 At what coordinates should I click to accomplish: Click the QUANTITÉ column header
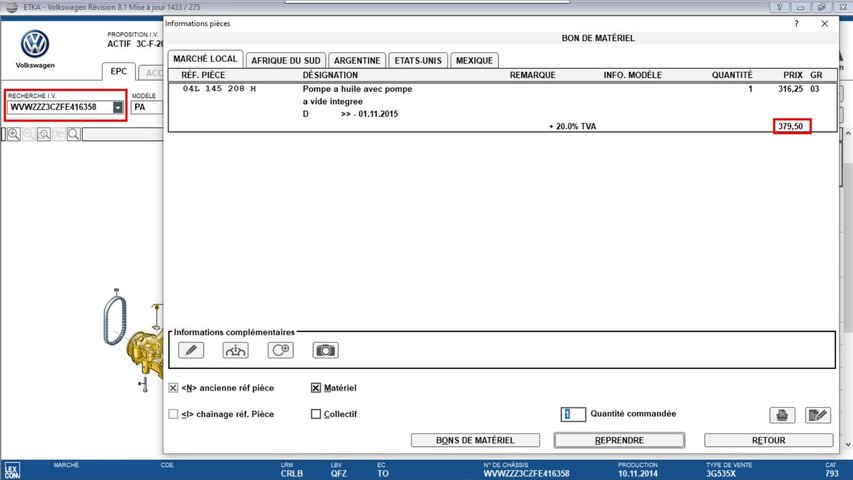(732, 75)
